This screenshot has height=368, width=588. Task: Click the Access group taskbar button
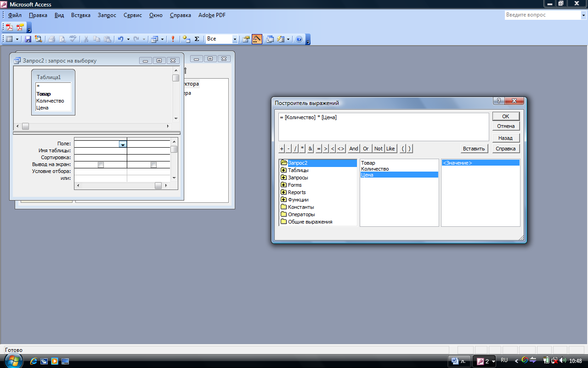(485, 361)
